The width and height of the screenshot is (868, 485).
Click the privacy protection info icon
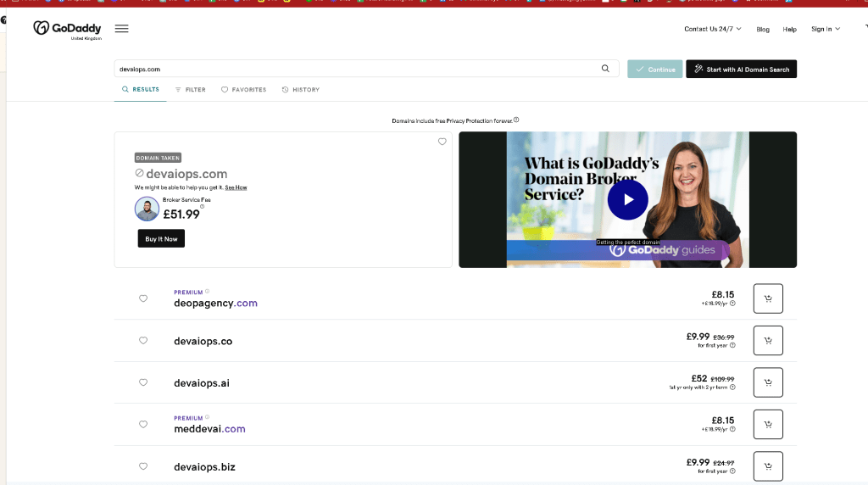(x=516, y=120)
